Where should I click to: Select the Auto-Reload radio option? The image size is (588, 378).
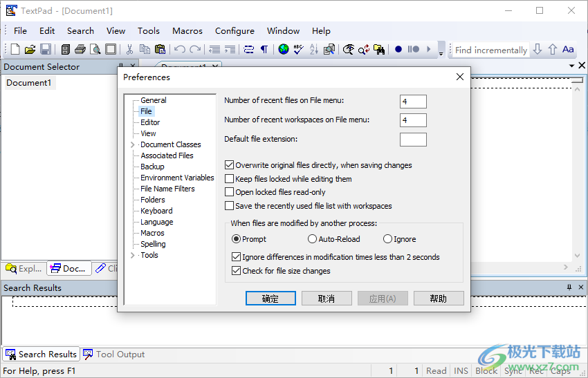[x=312, y=238]
